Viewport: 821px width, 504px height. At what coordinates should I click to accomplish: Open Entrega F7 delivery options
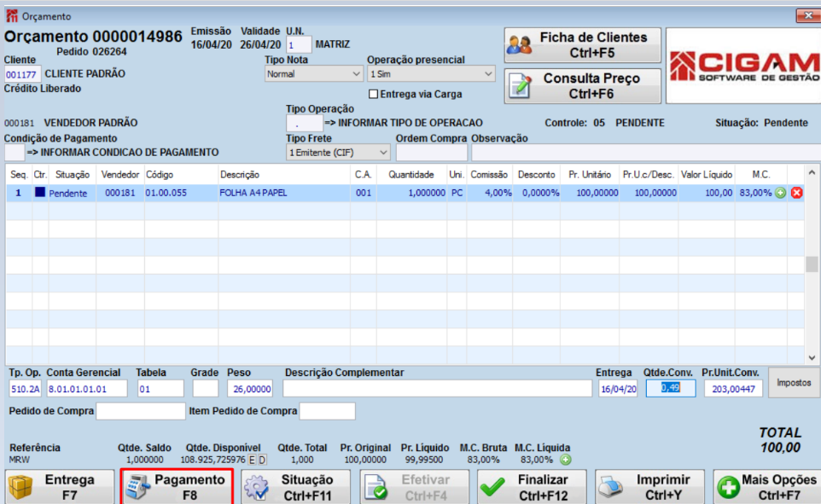click(60, 487)
